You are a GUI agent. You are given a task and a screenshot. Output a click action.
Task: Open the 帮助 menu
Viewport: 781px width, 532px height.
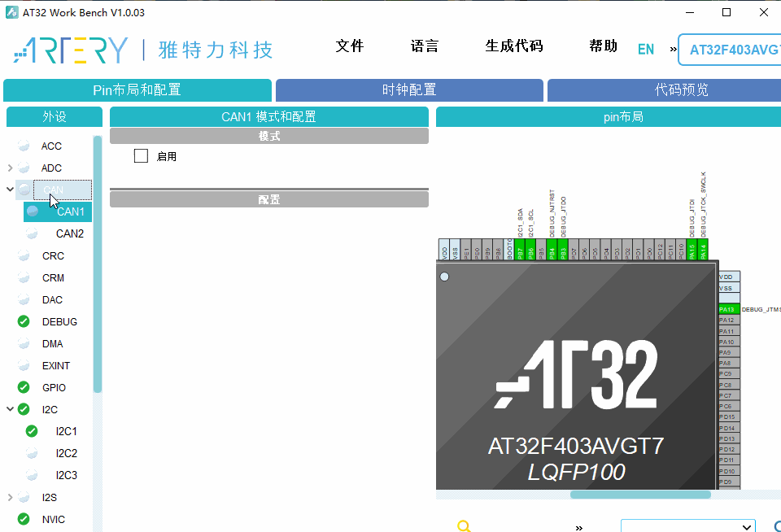click(x=603, y=46)
